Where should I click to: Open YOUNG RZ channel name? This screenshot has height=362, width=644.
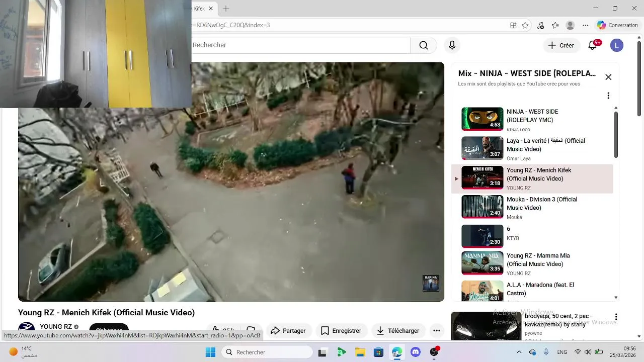pos(56,327)
